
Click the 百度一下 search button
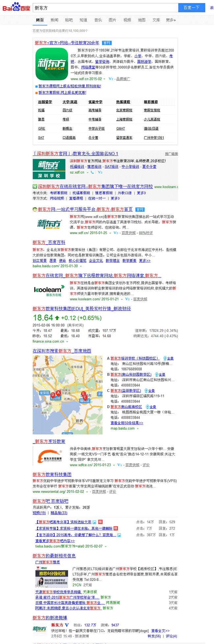192,8
